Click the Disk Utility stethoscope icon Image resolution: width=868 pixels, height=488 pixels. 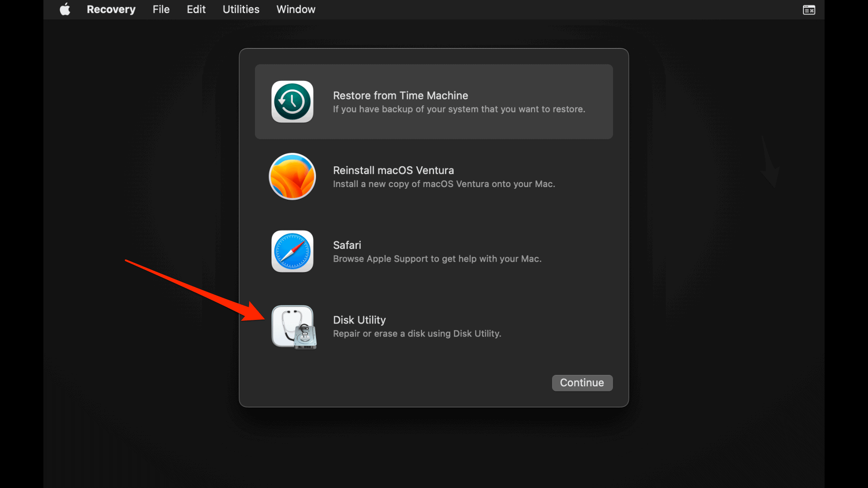tap(293, 327)
